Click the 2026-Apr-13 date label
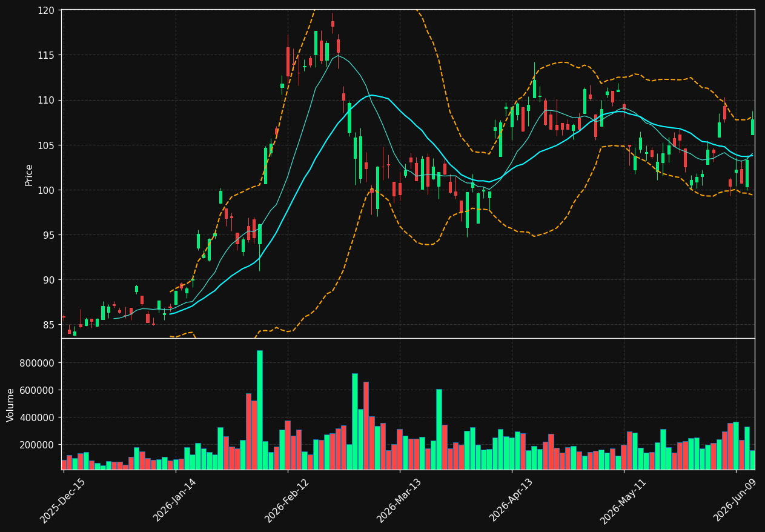The image size is (765, 532). coord(511,500)
